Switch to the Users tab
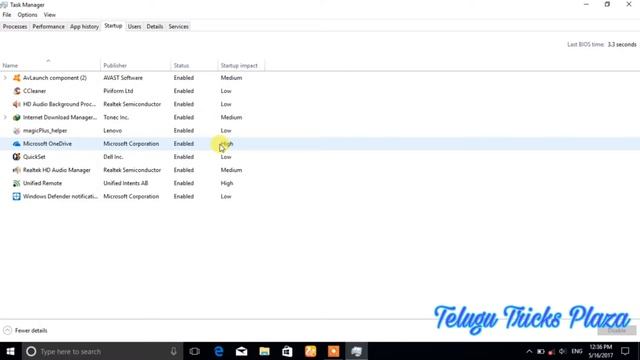 [x=134, y=27]
